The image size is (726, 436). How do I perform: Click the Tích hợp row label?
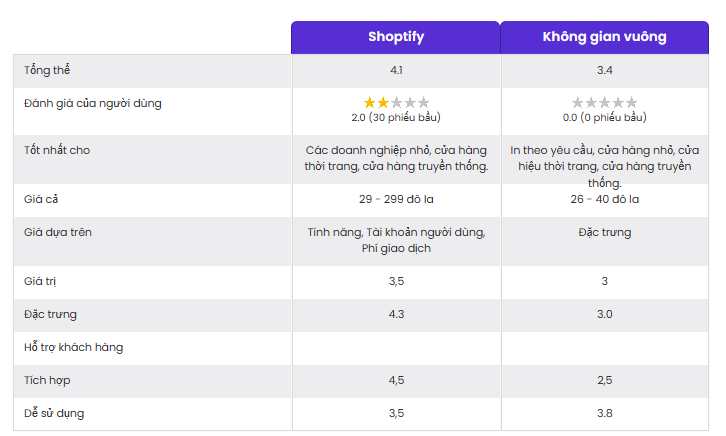[x=47, y=380]
